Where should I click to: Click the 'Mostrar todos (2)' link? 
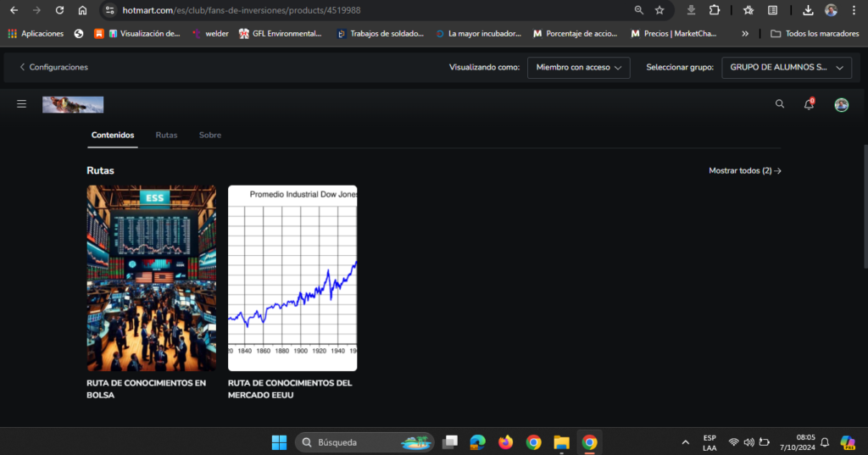pyautogui.click(x=744, y=170)
